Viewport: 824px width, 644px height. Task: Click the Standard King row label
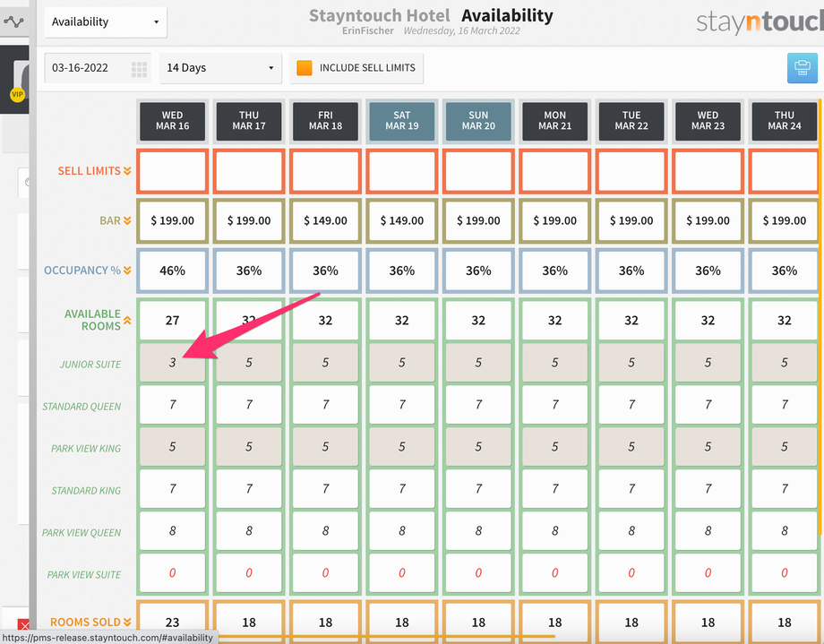(86, 491)
